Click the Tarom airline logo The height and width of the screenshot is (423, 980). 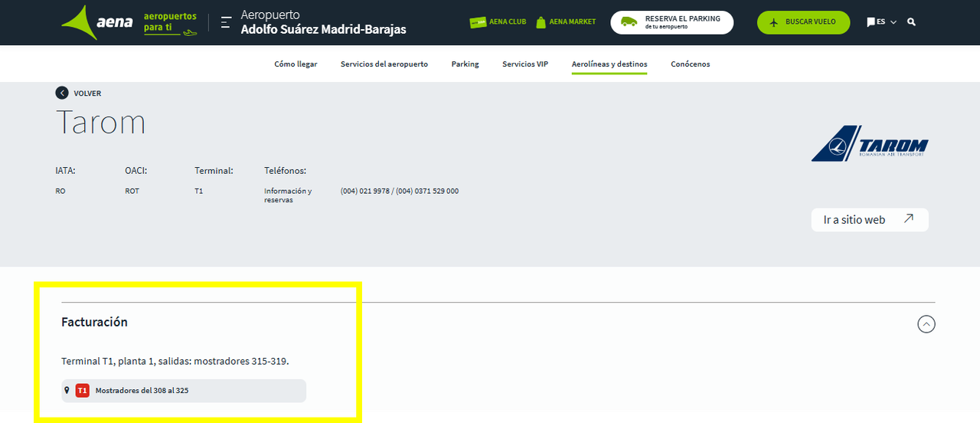pyautogui.click(x=870, y=143)
